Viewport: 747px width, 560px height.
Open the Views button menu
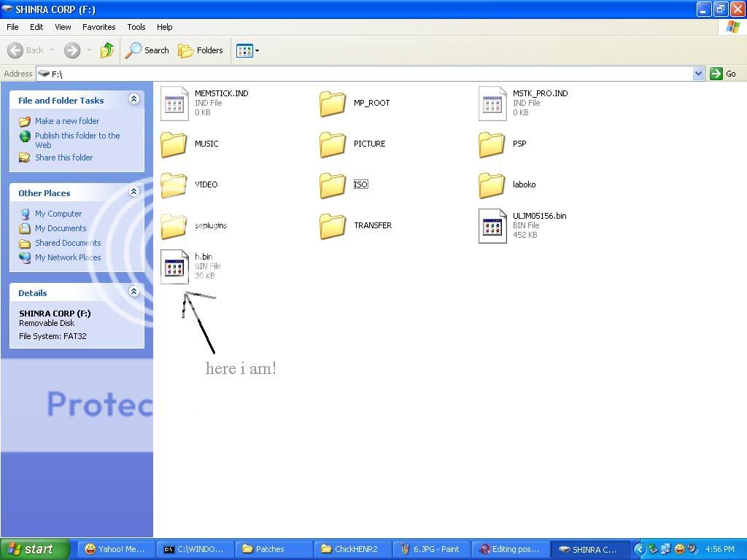pos(248,50)
